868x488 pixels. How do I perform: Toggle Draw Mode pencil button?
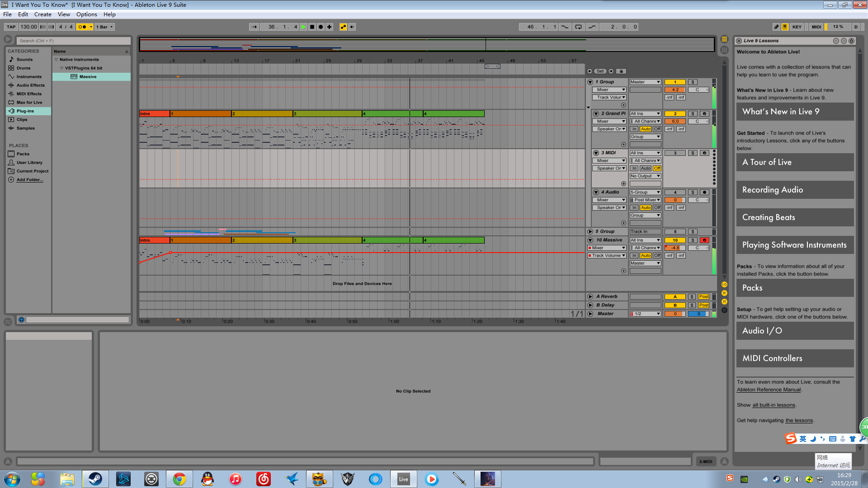tap(776, 27)
